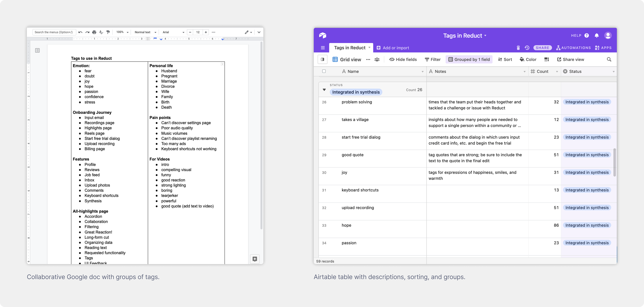Increase font size with plus button

coord(206,32)
